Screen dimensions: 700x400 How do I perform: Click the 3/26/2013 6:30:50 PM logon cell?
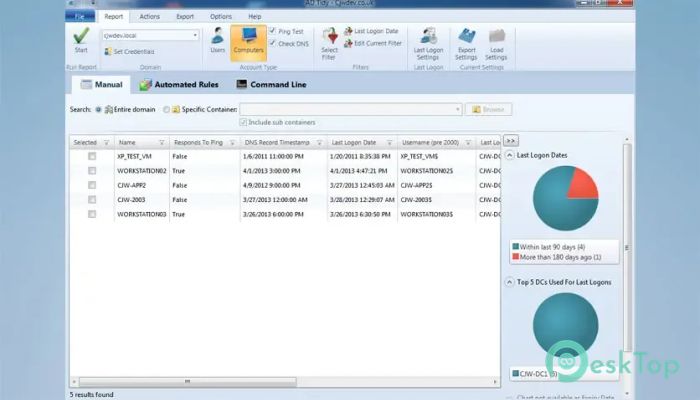click(362, 214)
